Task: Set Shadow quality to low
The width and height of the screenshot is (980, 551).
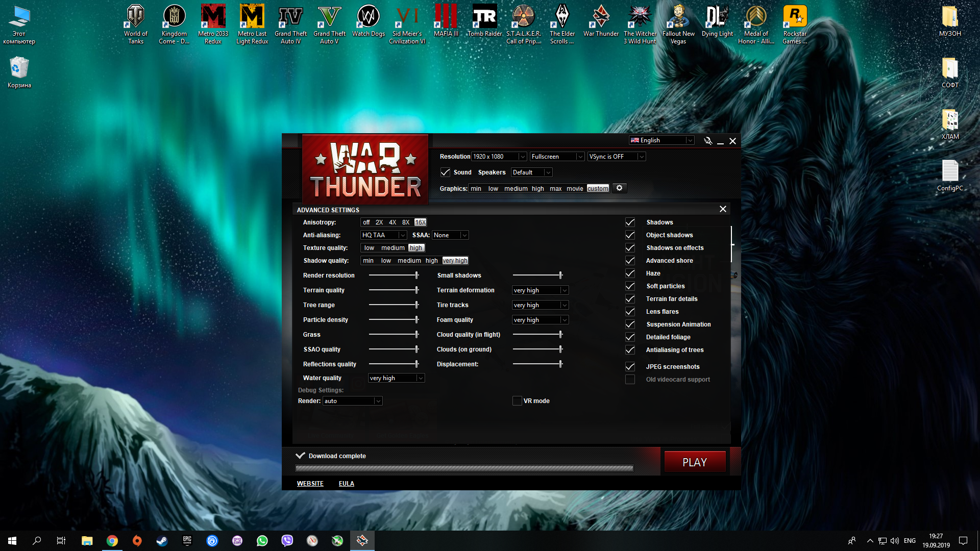Action: 386,261
